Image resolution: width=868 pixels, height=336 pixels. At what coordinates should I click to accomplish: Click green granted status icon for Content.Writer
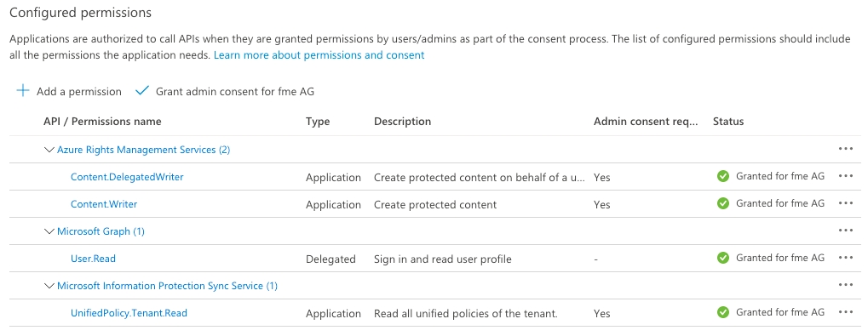(x=723, y=203)
